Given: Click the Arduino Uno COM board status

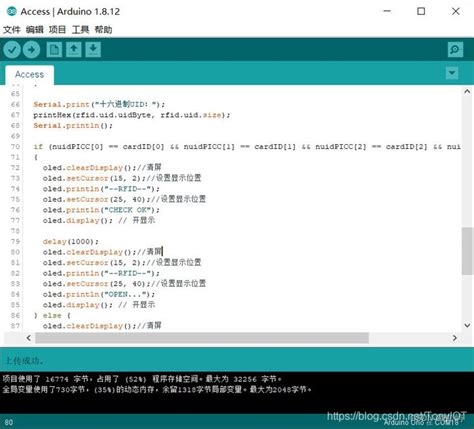Looking at the screenshot, I should (x=421, y=423).
